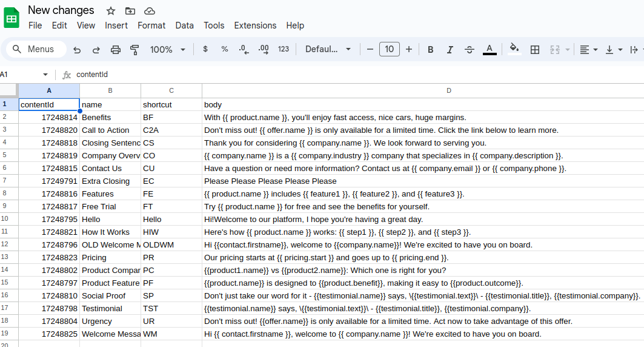Star this document

tap(110, 11)
